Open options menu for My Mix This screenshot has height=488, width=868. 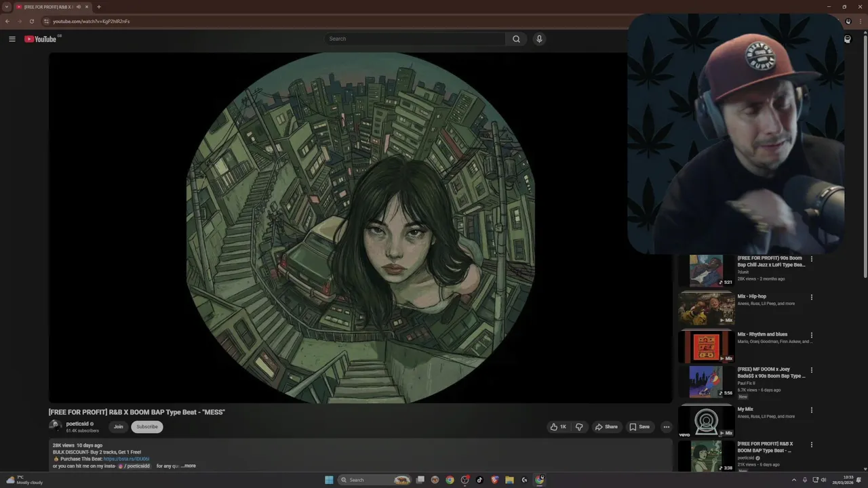(811, 410)
